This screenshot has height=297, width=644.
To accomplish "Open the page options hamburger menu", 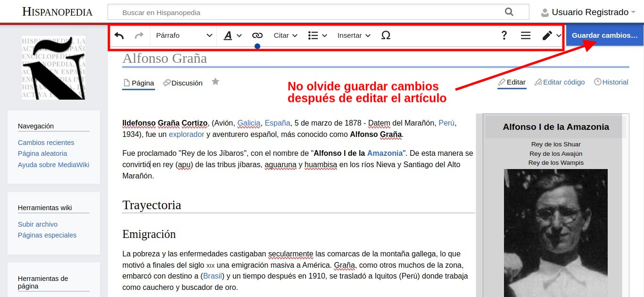I will point(525,35).
